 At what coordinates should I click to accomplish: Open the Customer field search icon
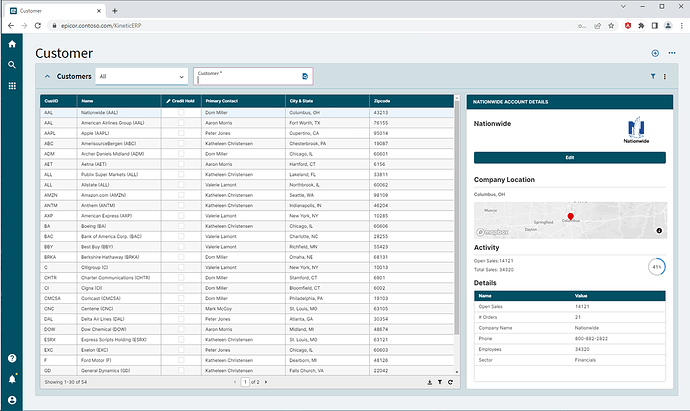(304, 76)
